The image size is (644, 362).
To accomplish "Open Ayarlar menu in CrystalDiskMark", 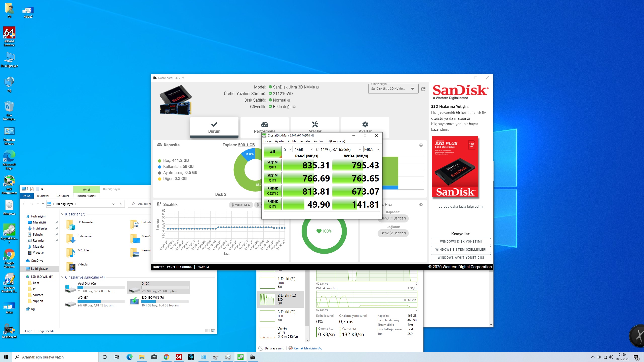I will coord(279,141).
